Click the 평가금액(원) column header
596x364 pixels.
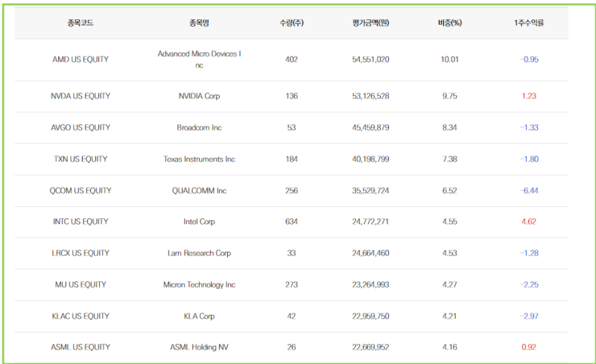tap(370, 23)
